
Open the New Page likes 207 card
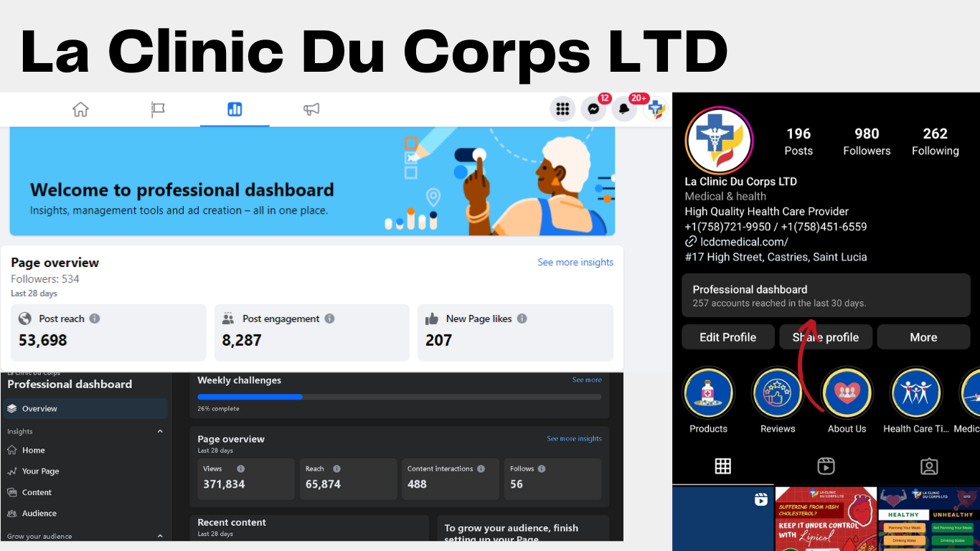pos(515,332)
